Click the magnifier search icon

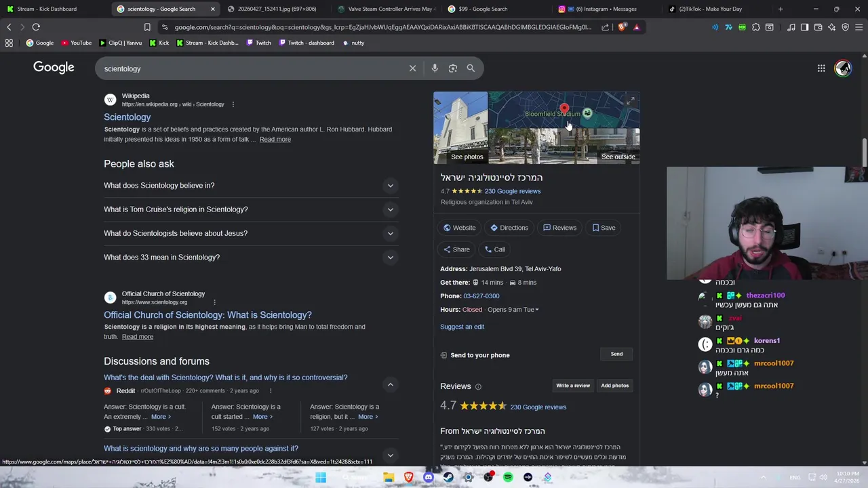point(471,68)
